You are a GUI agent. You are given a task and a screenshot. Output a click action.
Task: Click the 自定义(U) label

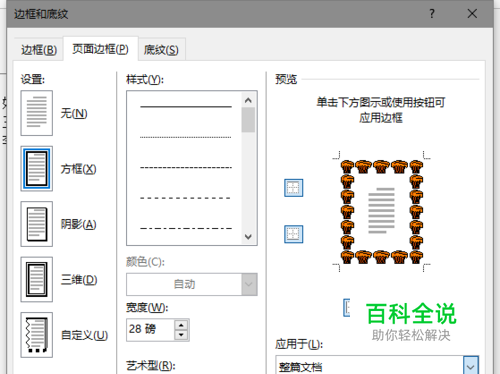click(84, 335)
